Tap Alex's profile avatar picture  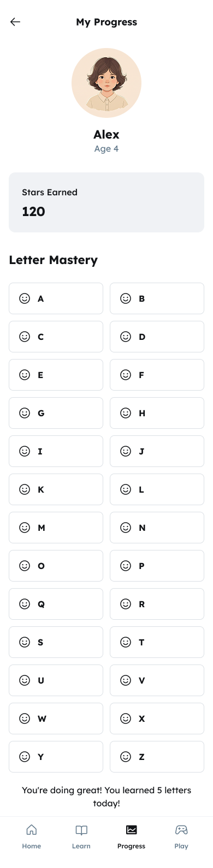click(x=106, y=83)
